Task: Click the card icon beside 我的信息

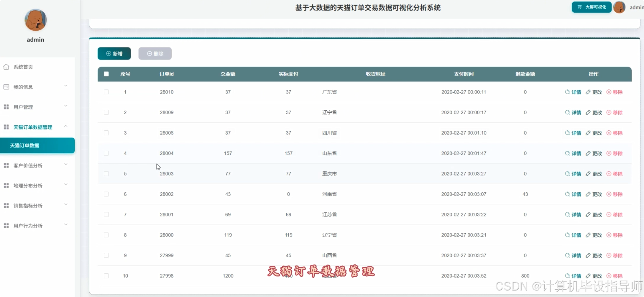Action: 6,87
